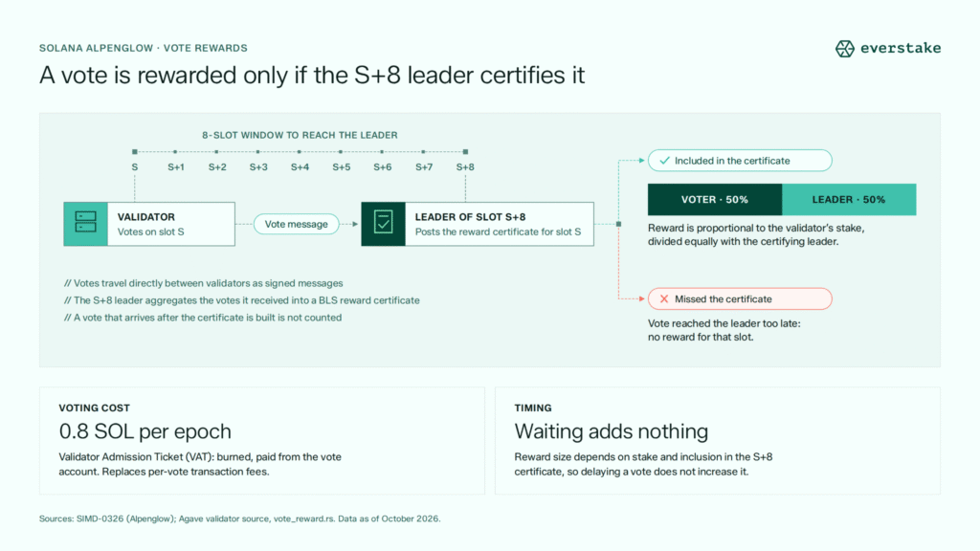Select the Missed the certificate pill
The image size is (980, 551).
click(x=740, y=298)
